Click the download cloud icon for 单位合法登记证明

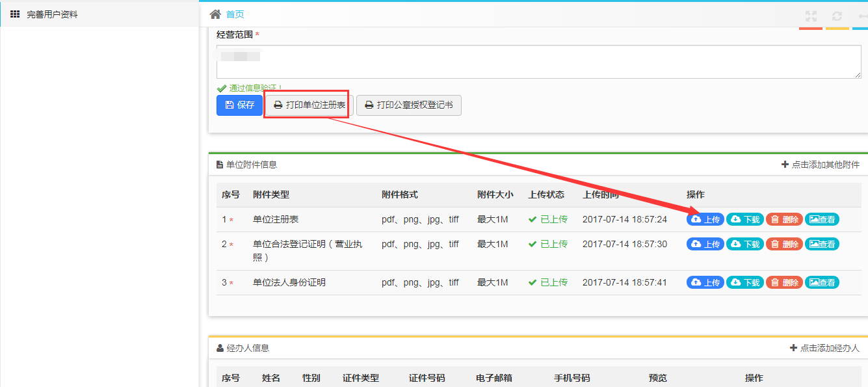(x=735, y=244)
